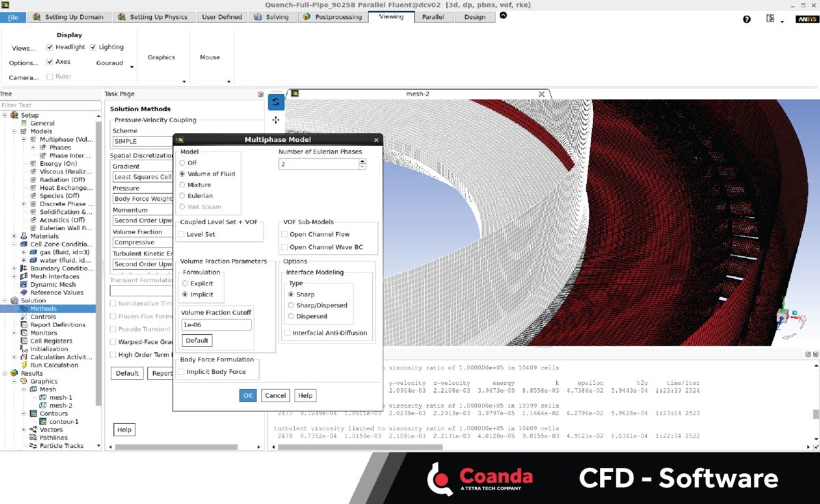
Task: Open the SIMPLE pressure-velocity coupling scheme dropdown
Action: pyautogui.click(x=141, y=141)
